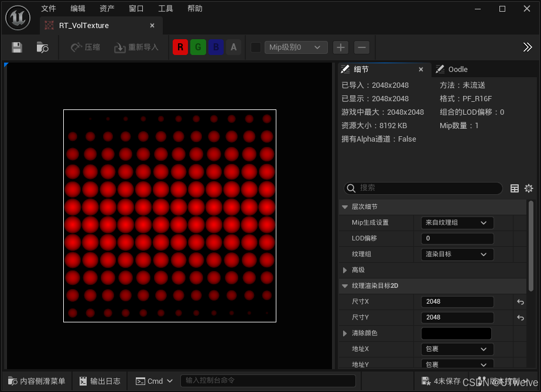This screenshot has height=392, width=541.
Task: Click the LOD偏移 value field
Action: [457, 239]
